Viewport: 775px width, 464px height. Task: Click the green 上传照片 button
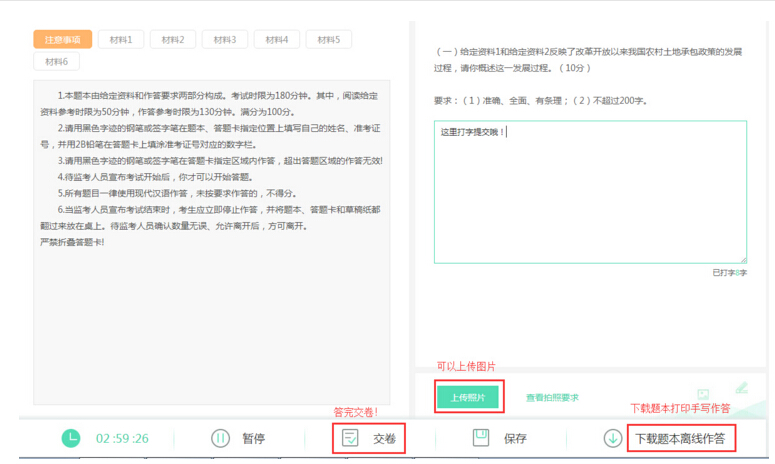tap(467, 397)
